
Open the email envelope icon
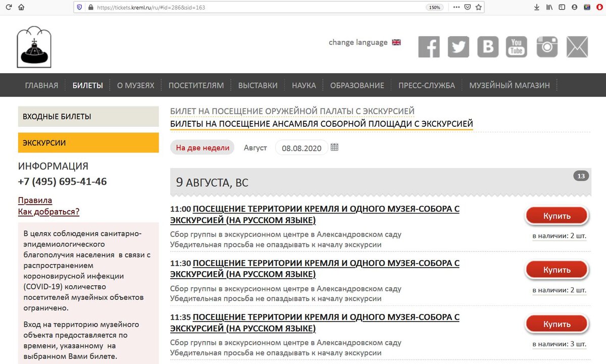(577, 47)
